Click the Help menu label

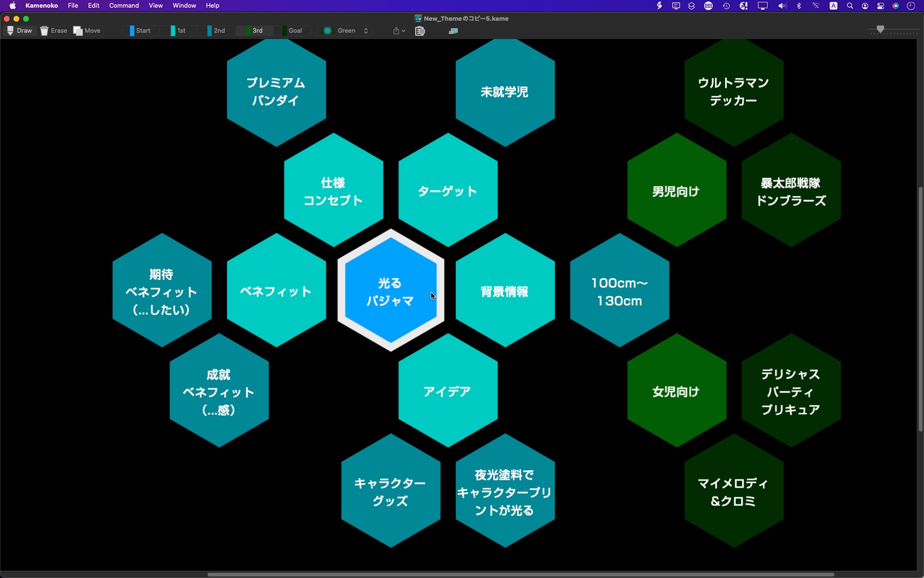212,5
